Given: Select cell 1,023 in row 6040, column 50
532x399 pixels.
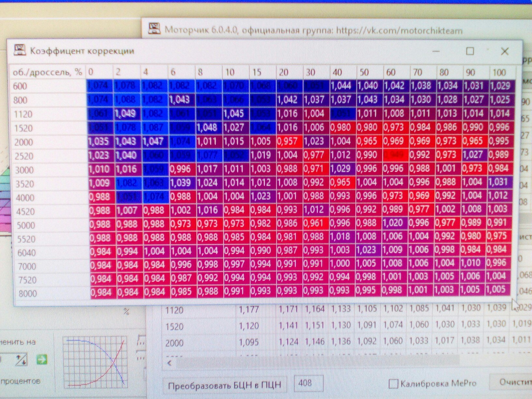Looking at the screenshot, I should [368, 250].
